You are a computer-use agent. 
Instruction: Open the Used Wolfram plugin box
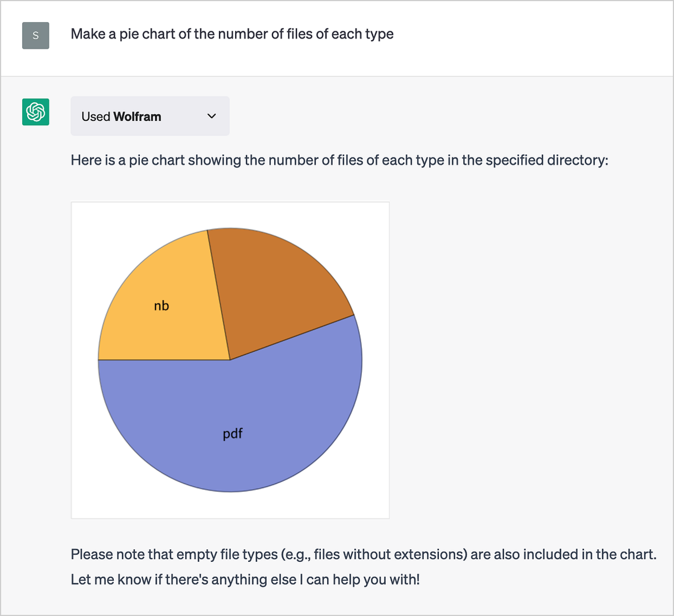[x=150, y=116]
